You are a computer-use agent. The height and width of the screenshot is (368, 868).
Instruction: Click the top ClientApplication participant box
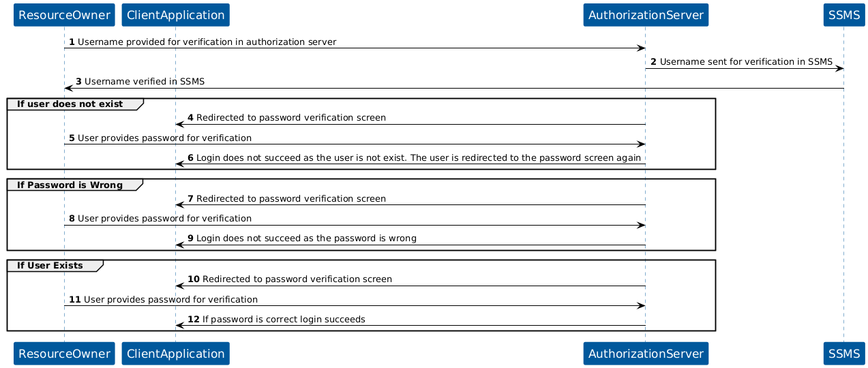175,15
